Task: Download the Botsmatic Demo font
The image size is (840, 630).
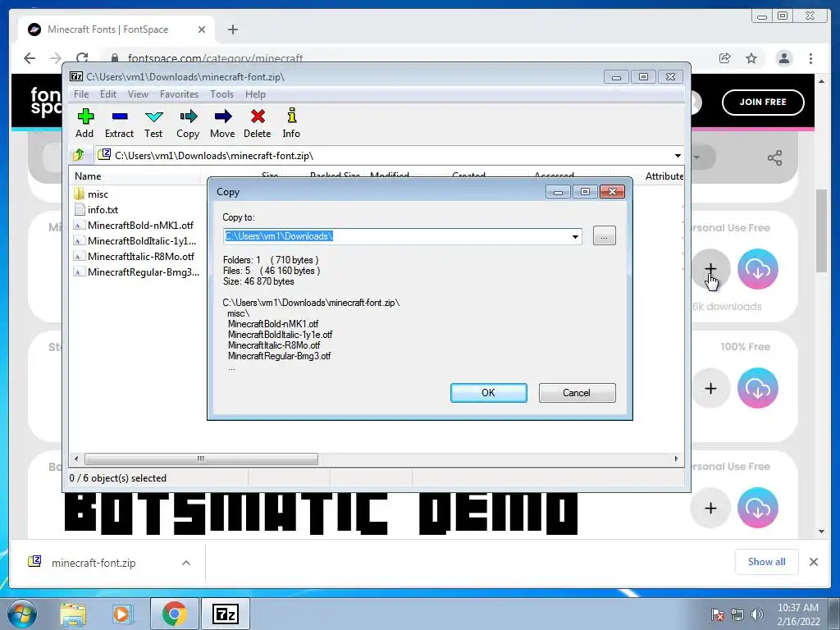Action: tap(757, 508)
